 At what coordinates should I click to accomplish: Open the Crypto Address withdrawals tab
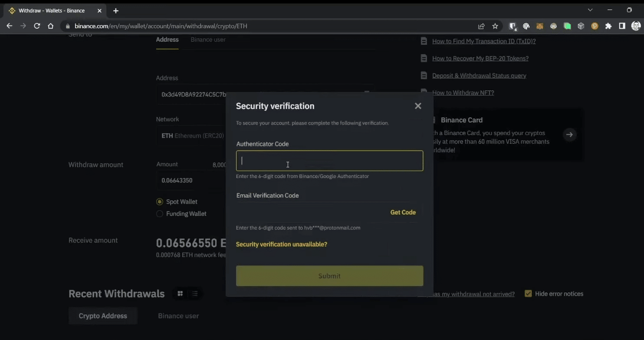coord(103,316)
